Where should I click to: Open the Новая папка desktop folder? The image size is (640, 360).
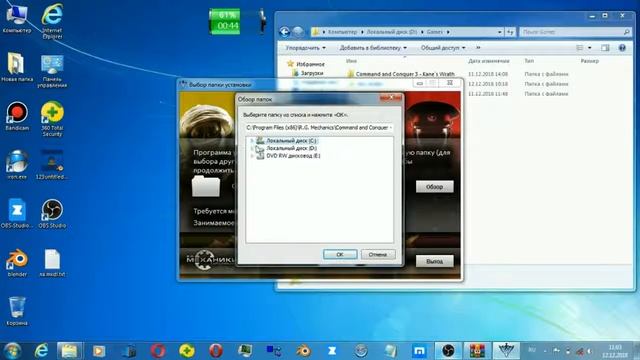(17, 67)
